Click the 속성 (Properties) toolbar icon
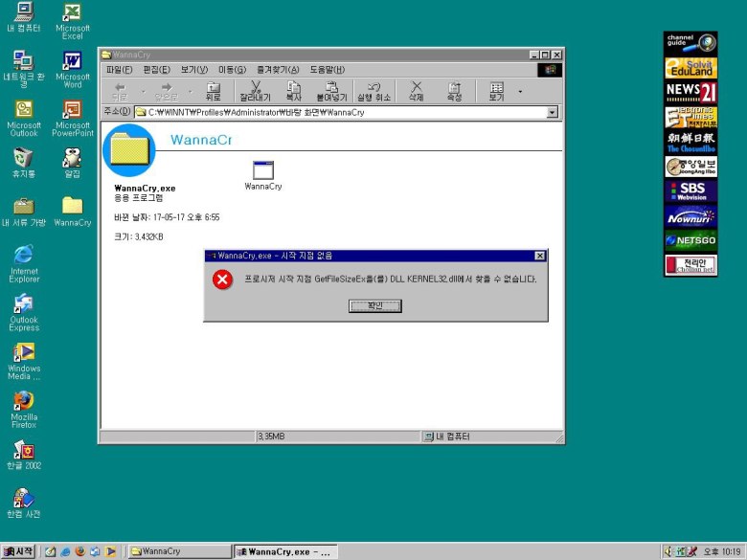The image size is (747, 560). (x=454, y=91)
